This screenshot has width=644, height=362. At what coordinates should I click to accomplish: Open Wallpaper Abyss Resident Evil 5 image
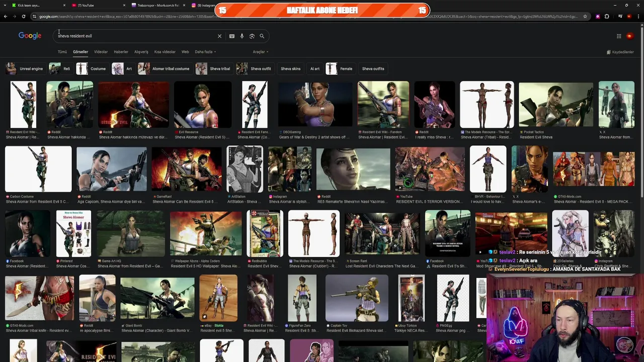point(206,234)
